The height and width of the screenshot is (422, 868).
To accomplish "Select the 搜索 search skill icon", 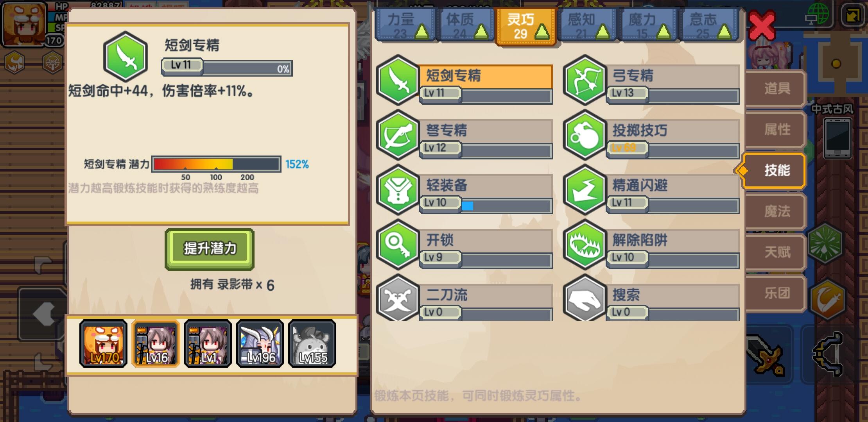I will 585,298.
